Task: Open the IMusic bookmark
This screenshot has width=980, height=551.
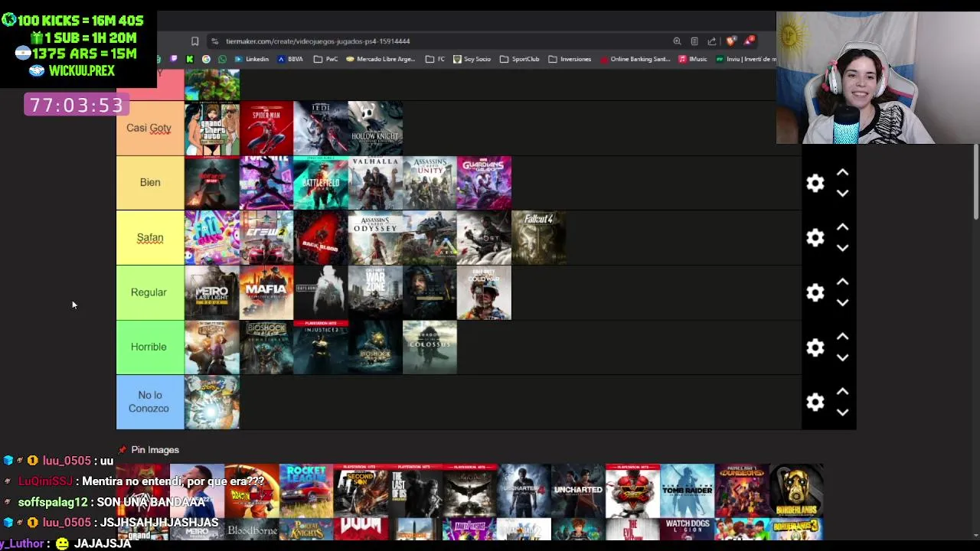Action: [693, 59]
